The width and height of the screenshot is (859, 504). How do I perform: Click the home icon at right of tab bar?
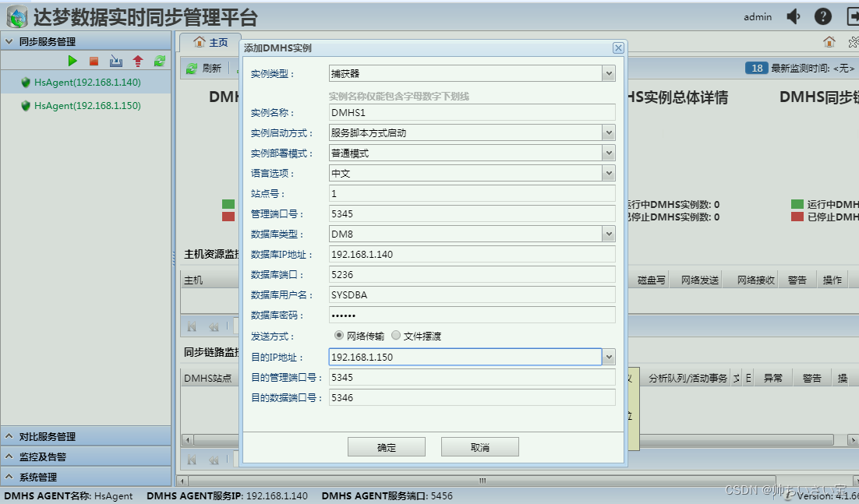829,41
